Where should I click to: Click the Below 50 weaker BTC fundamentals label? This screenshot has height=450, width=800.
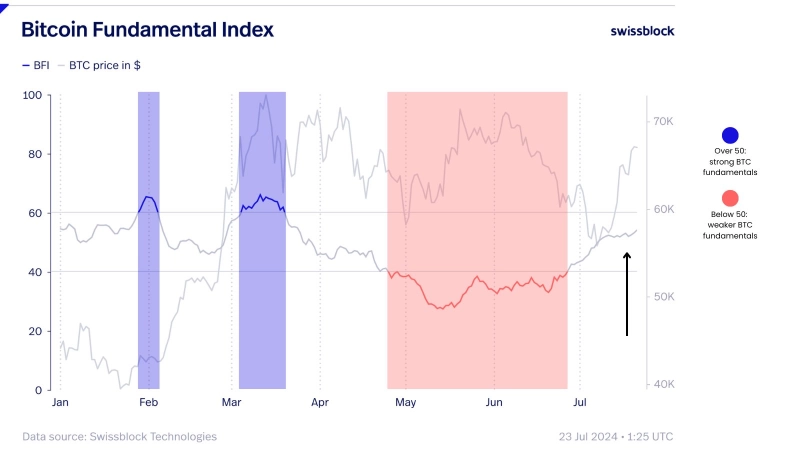[x=729, y=225]
